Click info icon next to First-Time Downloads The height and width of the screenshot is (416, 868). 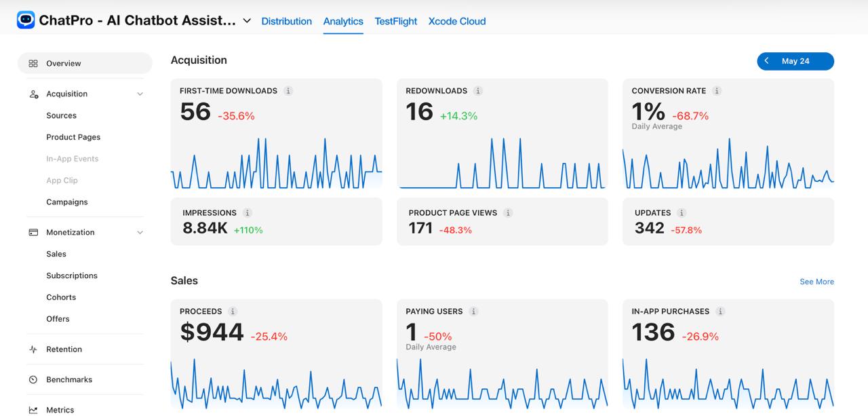[x=288, y=91]
